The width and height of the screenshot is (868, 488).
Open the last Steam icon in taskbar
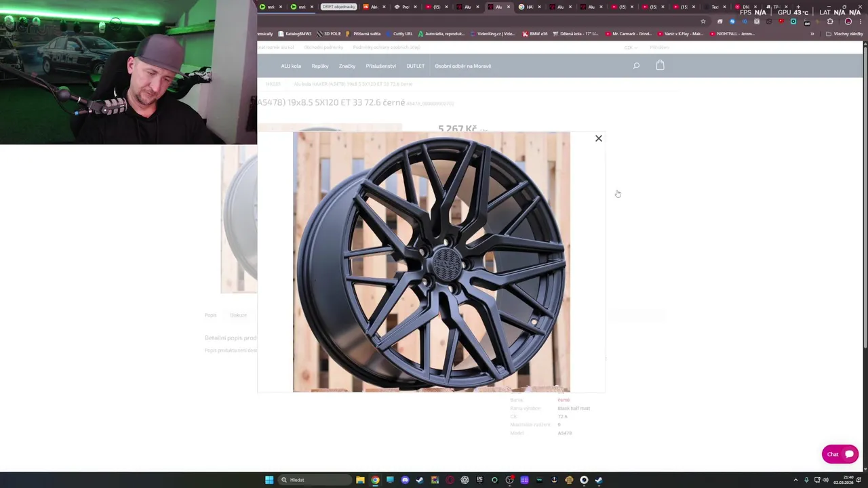click(x=599, y=480)
